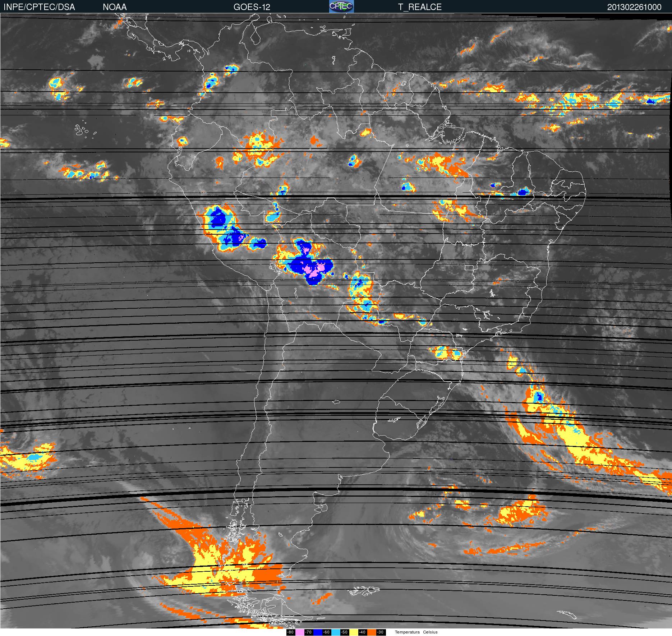Click the GOES-12 satellite label

click(252, 7)
